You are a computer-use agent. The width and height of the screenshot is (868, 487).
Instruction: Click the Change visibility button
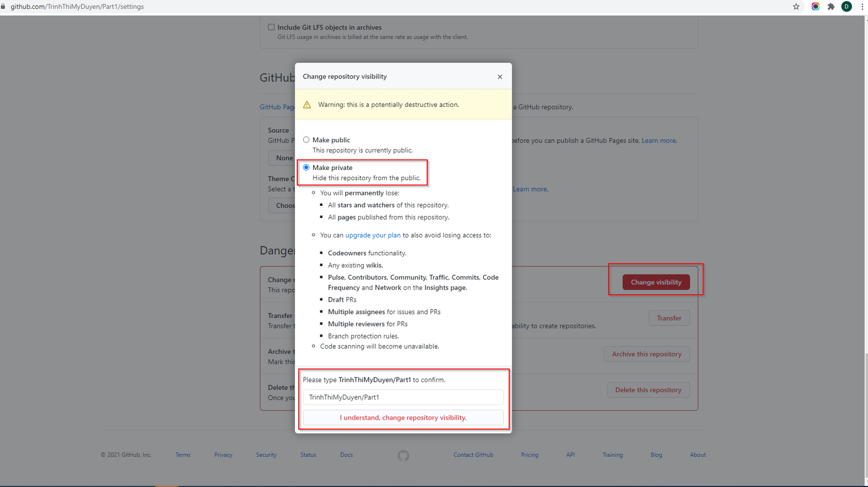coord(656,282)
